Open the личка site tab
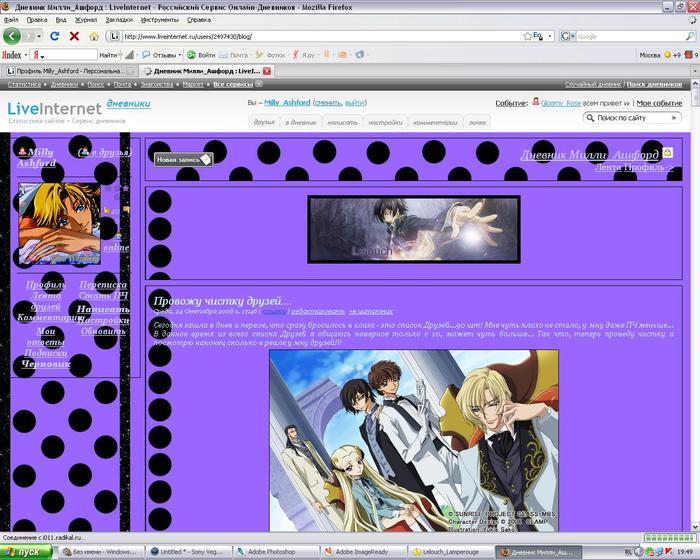The width and height of the screenshot is (700, 560). click(477, 122)
